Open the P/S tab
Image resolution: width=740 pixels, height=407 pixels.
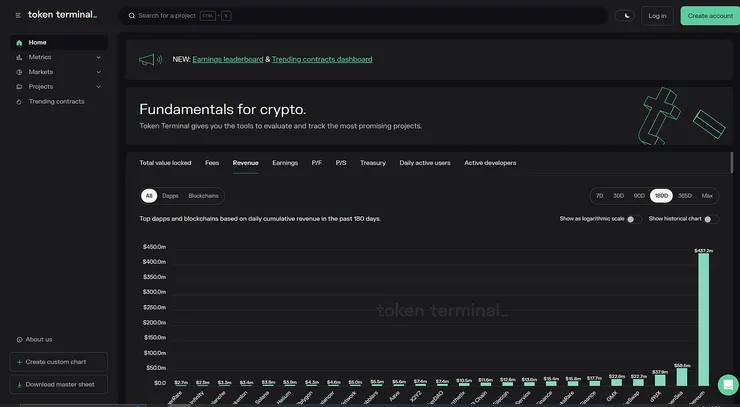click(x=341, y=163)
